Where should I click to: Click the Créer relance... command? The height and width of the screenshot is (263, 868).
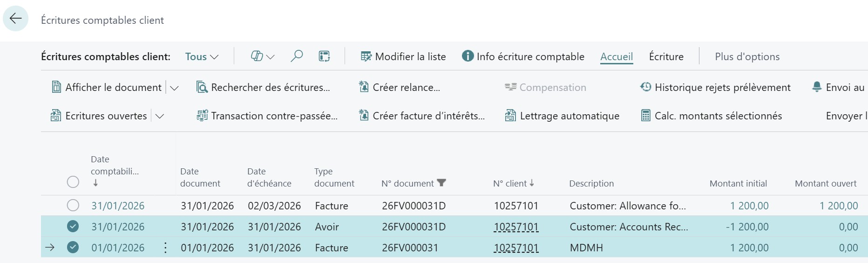pos(399,87)
